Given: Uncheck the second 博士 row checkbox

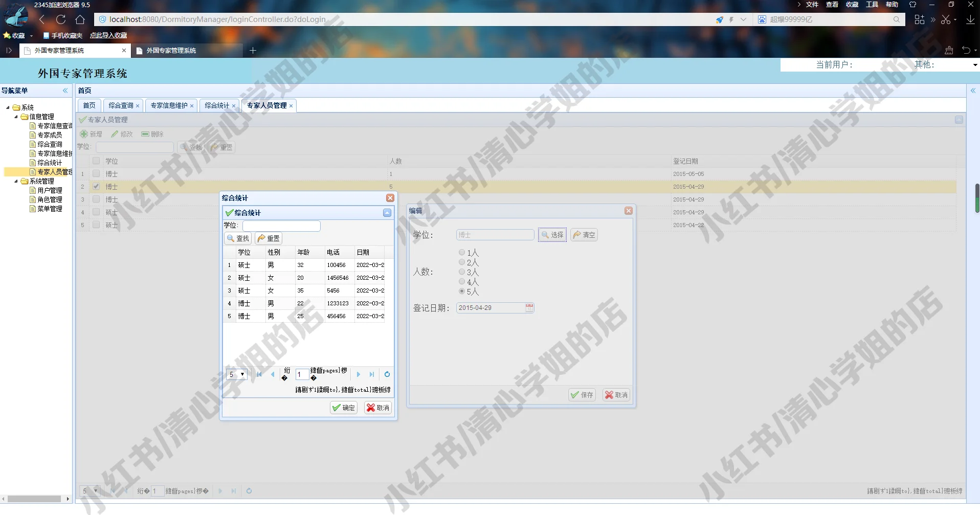Looking at the screenshot, I should coord(96,186).
